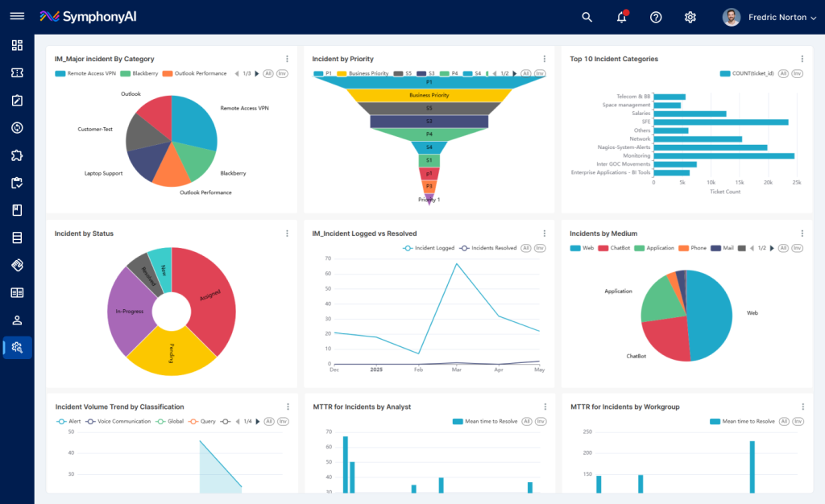Open the notifications bell
Screen dimensions: 825x504
(x=622, y=17)
